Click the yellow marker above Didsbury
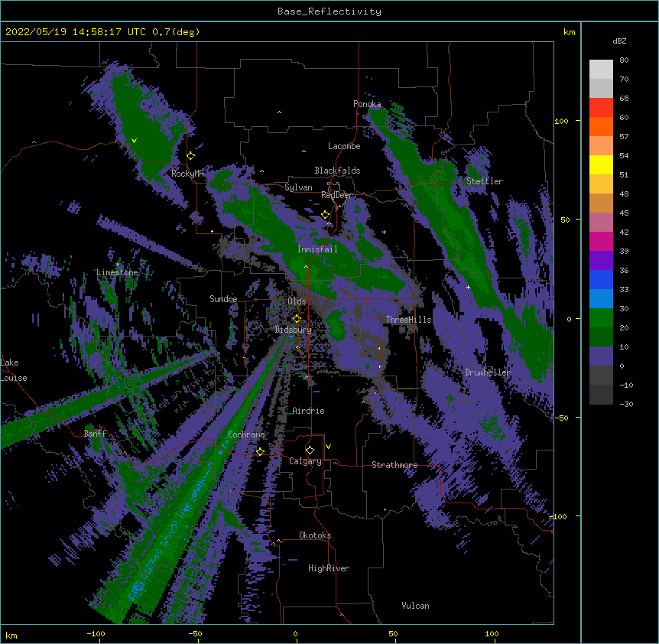659x644 pixels. click(297, 318)
